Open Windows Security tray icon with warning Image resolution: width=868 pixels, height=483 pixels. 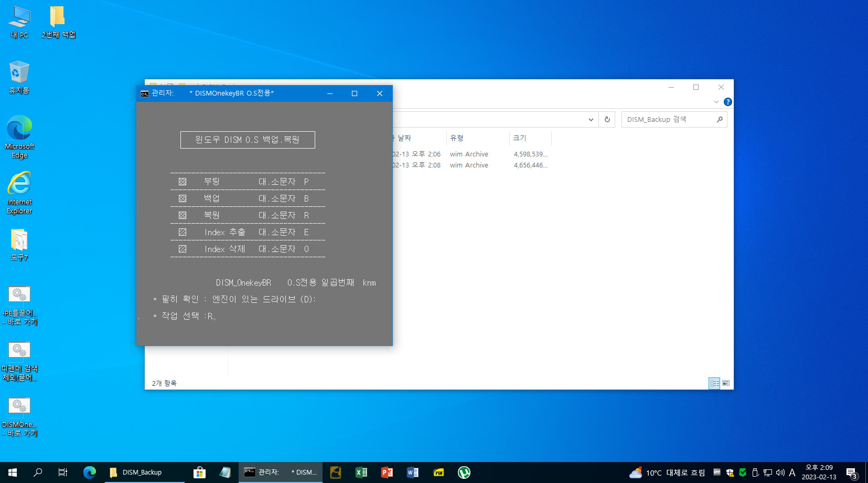[730, 472]
